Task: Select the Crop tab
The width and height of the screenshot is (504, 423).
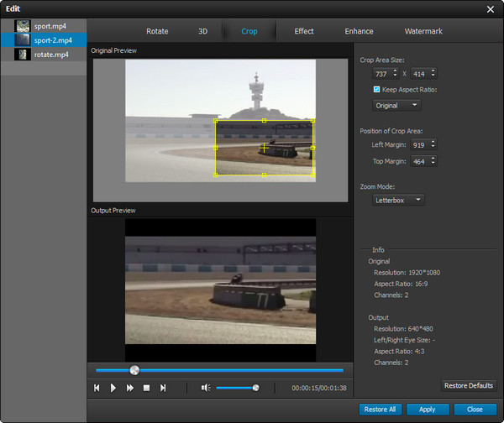Action: click(249, 31)
